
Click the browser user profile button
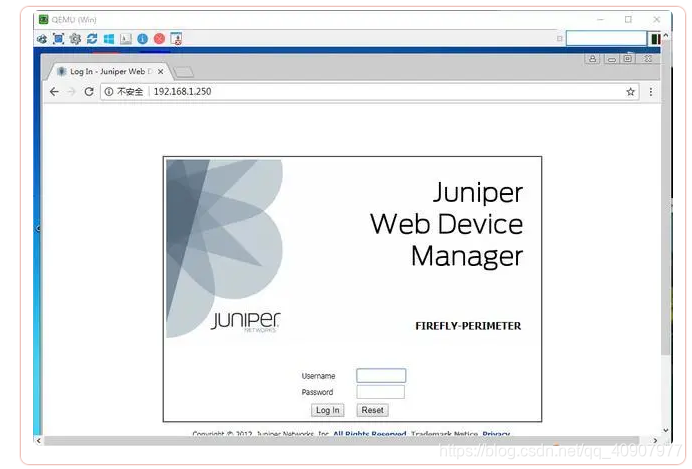592,58
